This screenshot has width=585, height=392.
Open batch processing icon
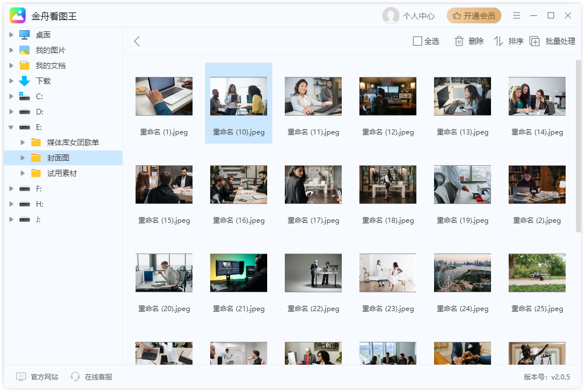click(534, 41)
